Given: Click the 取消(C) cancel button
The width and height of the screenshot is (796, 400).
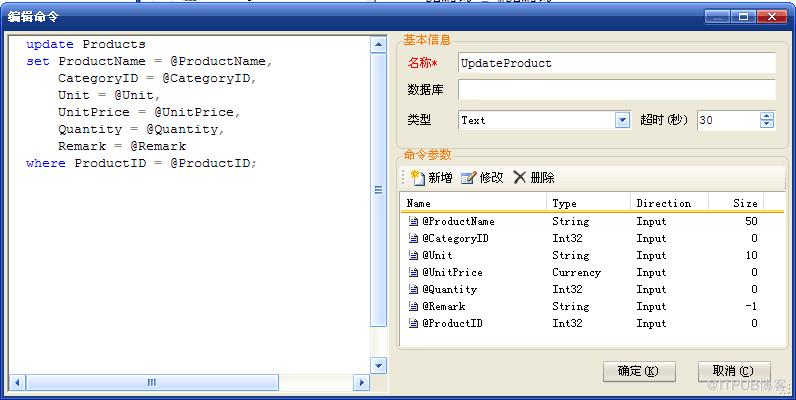Looking at the screenshot, I should [x=734, y=371].
